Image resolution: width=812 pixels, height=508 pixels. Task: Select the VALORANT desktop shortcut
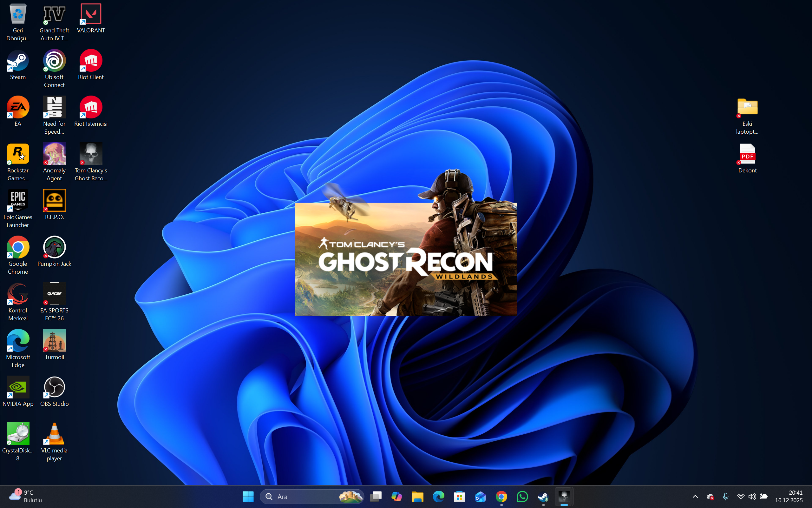[91, 18]
